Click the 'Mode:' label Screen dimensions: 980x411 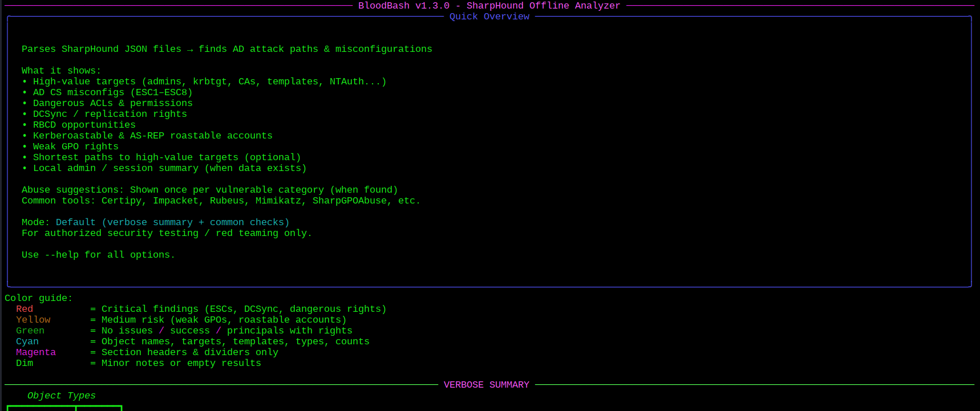36,222
